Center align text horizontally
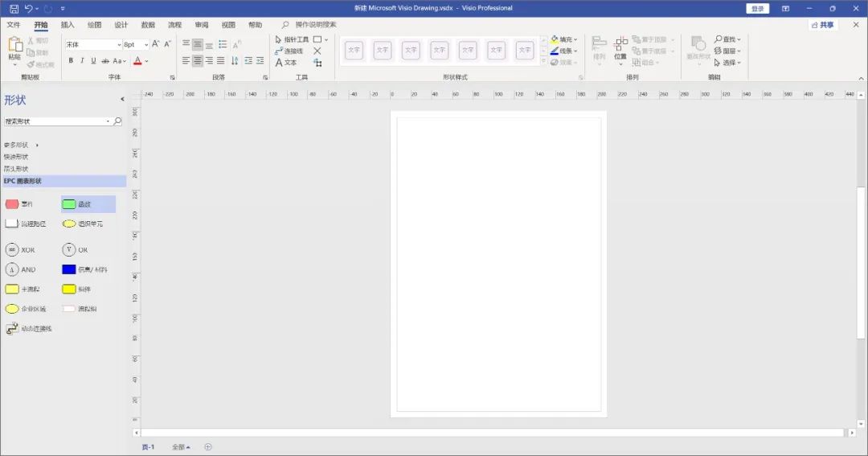 (x=198, y=61)
